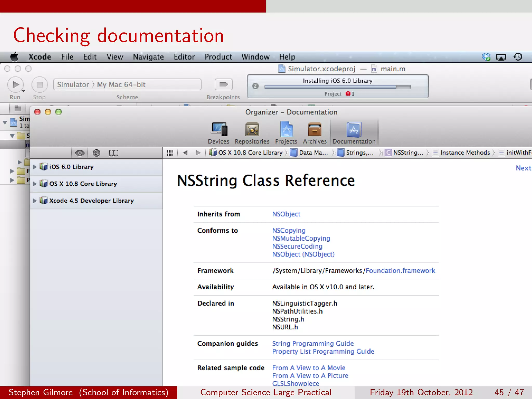Image resolution: width=532 pixels, height=399 pixels.
Task: Click the Simulator.xcodeproj title text
Action: [322, 69]
